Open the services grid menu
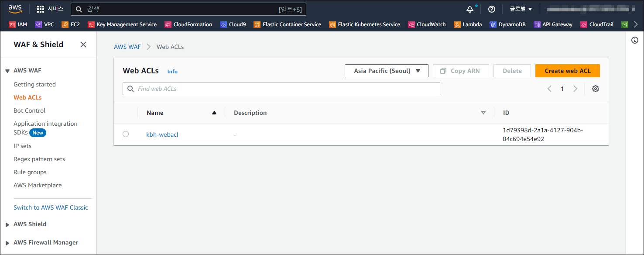Viewport: 644px width, 255px height. point(50,9)
